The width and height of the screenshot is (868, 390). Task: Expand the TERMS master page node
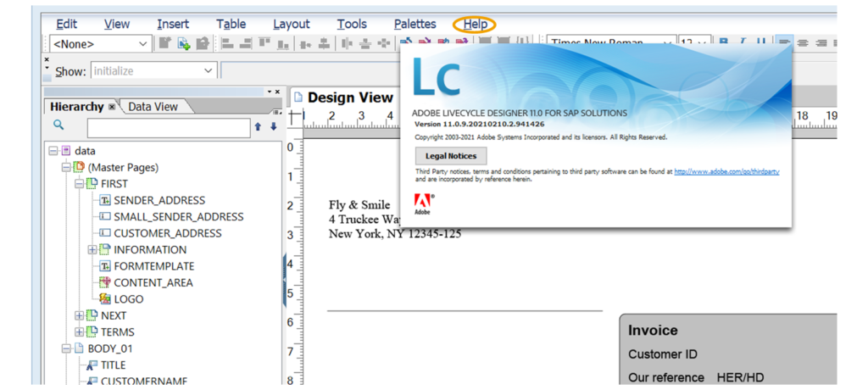79,332
